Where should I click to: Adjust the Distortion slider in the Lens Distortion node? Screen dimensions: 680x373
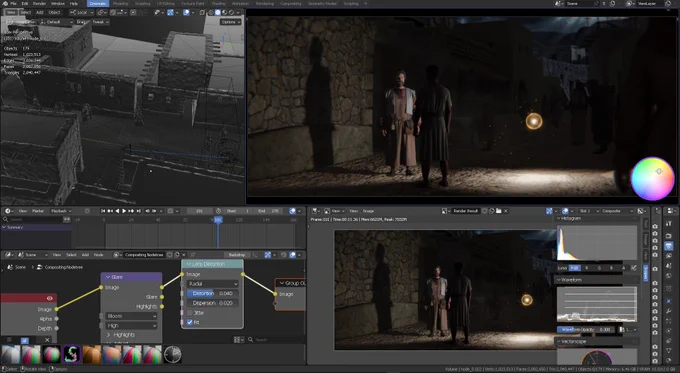click(x=212, y=293)
